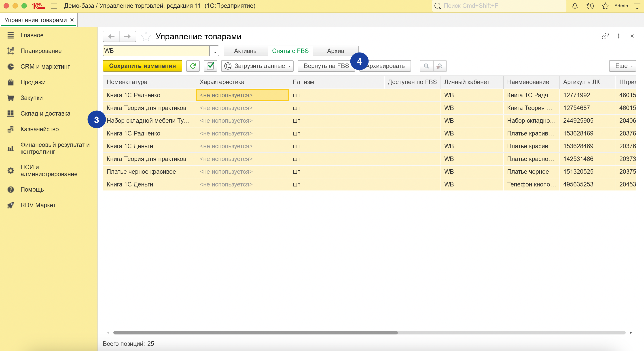The image size is (644, 351).
Task: Select the Управление товарами tab
Action: 36,20
